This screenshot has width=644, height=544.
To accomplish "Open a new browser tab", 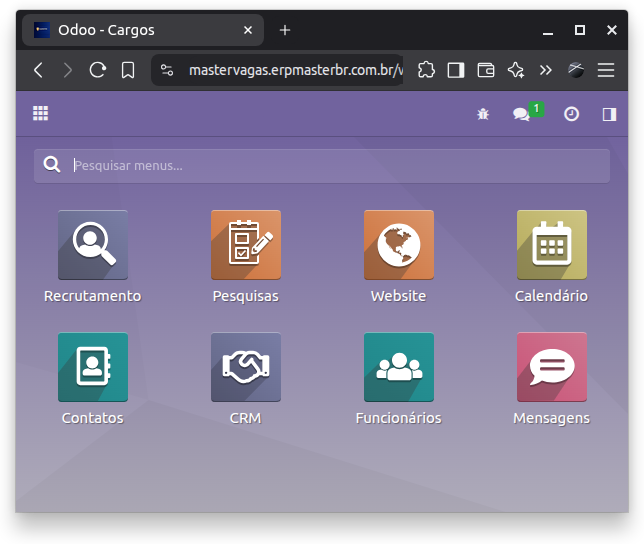I will click(x=285, y=30).
